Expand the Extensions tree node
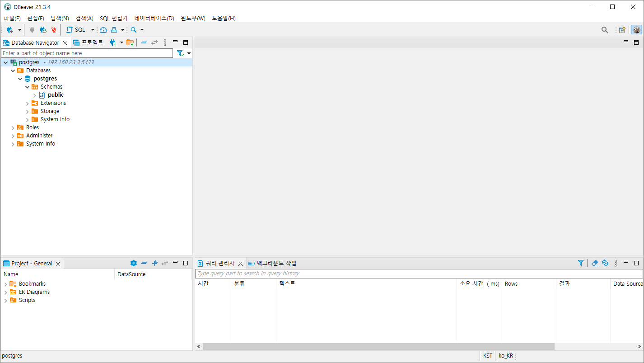 click(27, 104)
